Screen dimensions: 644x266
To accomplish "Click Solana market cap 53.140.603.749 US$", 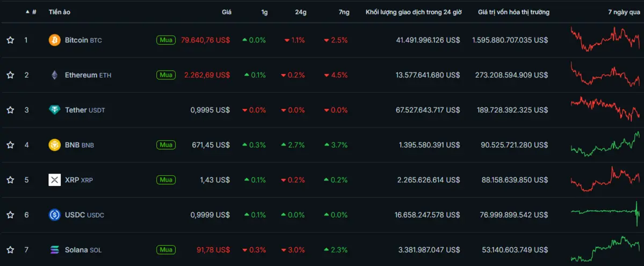I will pyautogui.click(x=514, y=250).
